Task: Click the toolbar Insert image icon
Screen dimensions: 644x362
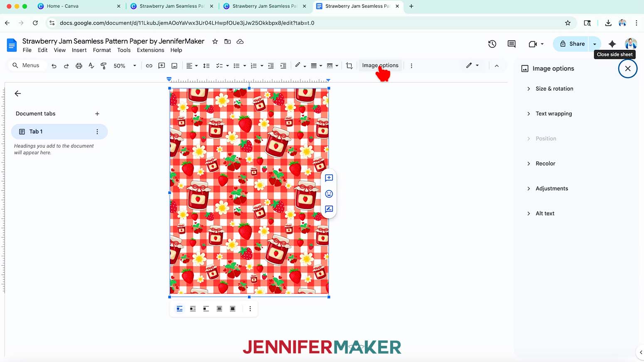Action: 174,66
